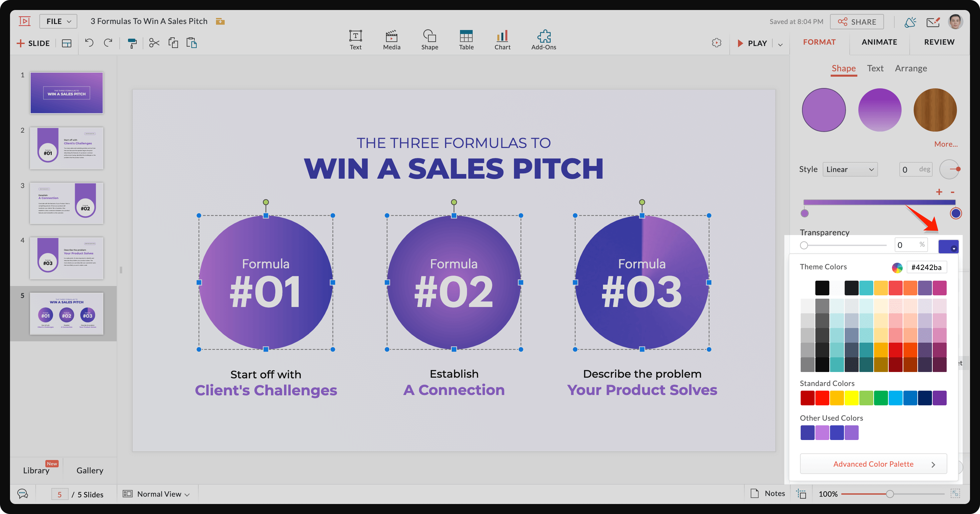The image size is (980, 514).
Task: Open the Gallery tab
Action: tap(90, 471)
